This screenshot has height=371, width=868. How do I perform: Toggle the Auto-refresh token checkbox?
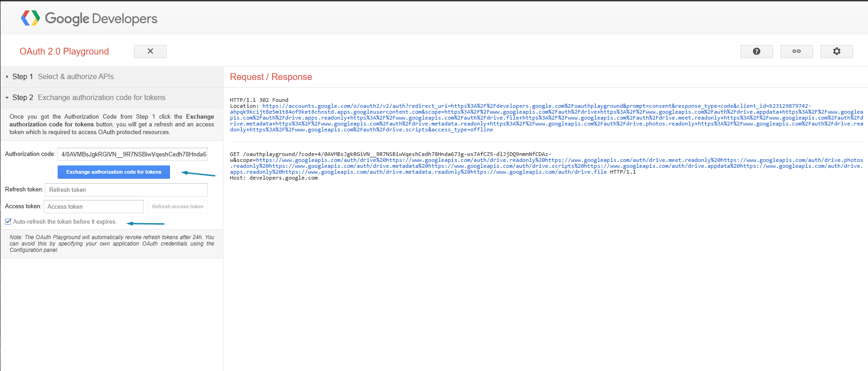click(x=8, y=222)
